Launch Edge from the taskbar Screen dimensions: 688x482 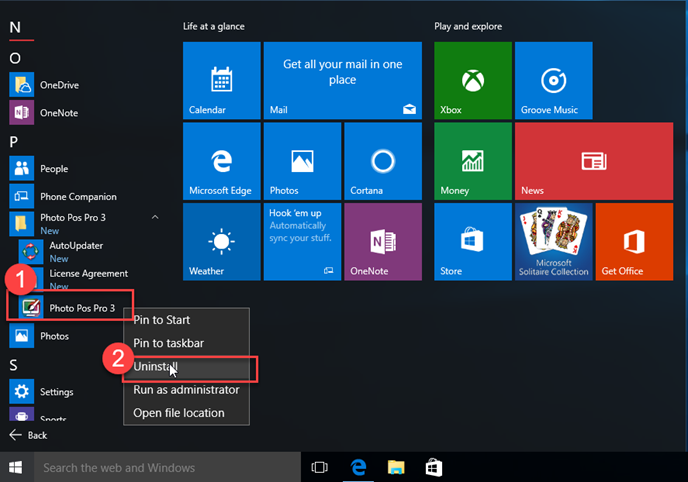click(x=358, y=468)
